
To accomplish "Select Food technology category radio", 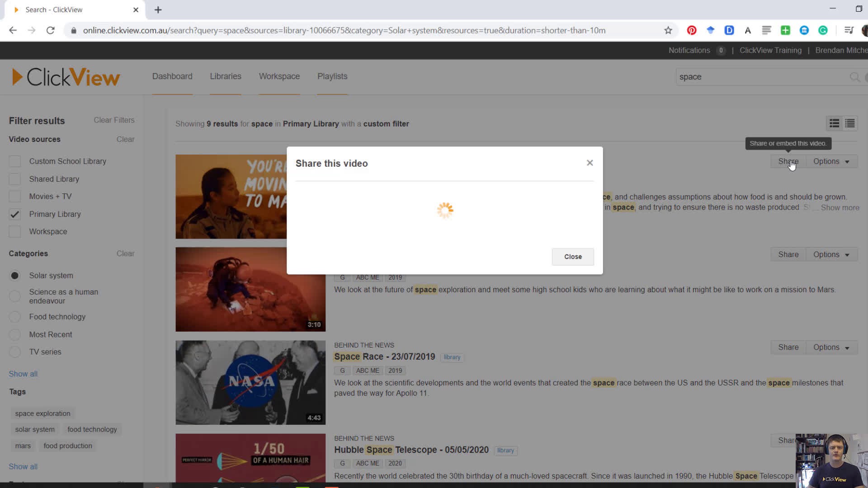I will [x=15, y=317].
